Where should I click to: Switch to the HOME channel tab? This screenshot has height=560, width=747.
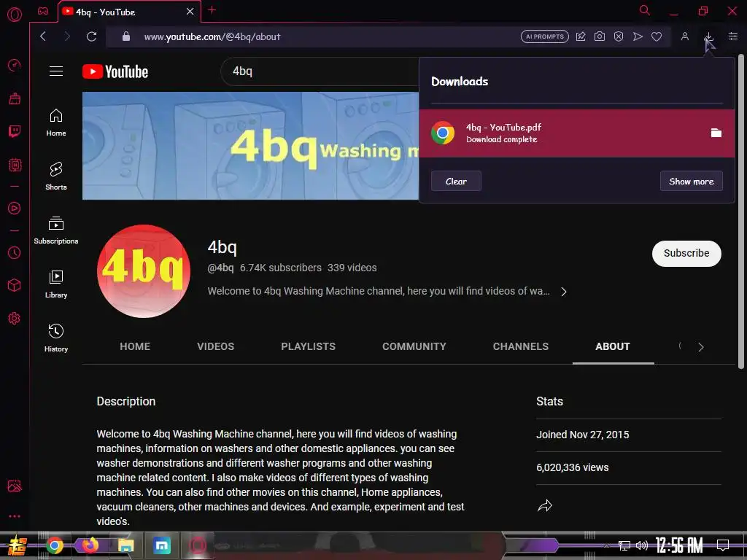click(x=135, y=346)
